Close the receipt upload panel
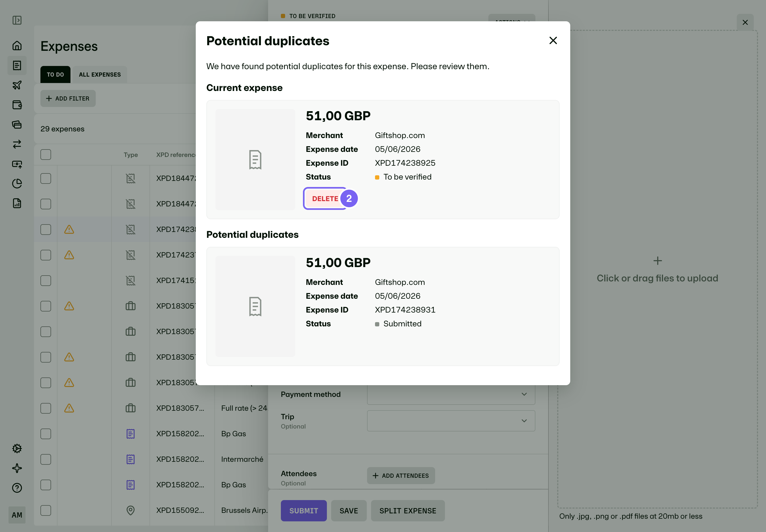The height and width of the screenshot is (532, 766). (x=745, y=22)
